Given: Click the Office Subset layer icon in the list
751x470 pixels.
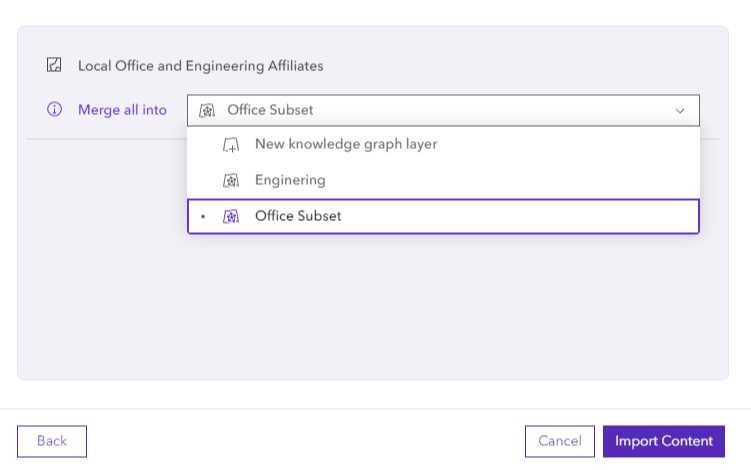Looking at the screenshot, I should [231, 216].
